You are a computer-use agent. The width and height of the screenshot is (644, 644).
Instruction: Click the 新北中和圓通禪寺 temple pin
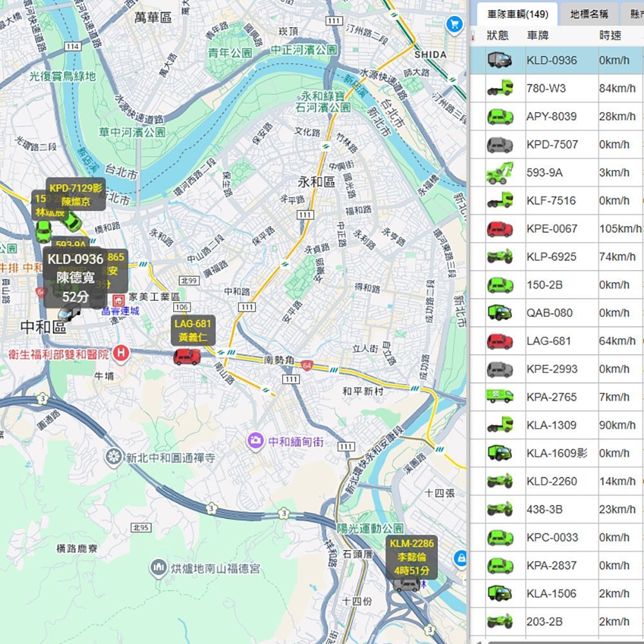[113, 457]
